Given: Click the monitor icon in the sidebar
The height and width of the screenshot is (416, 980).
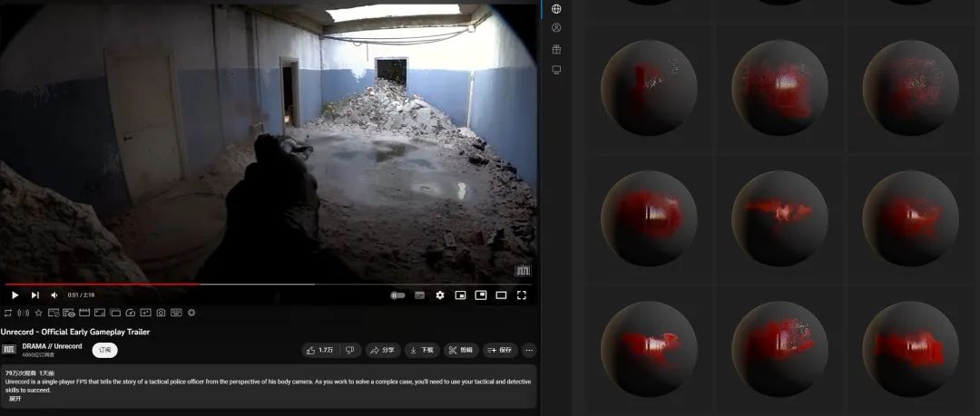Looking at the screenshot, I should [556, 70].
